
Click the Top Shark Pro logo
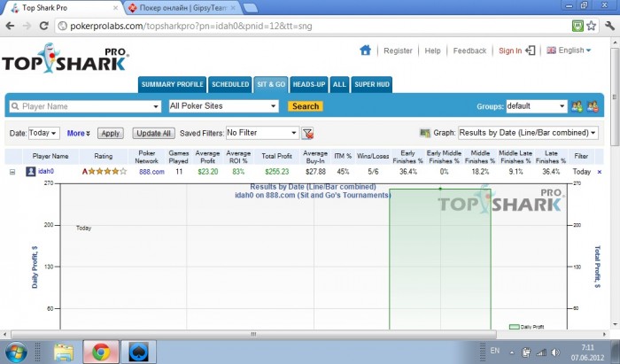[66, 58]
